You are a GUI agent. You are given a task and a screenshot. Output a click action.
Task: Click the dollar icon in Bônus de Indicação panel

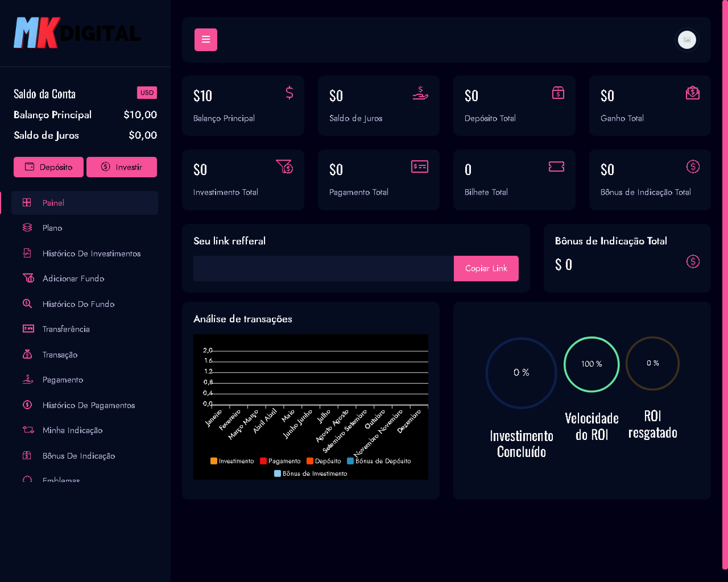point(692,261)
